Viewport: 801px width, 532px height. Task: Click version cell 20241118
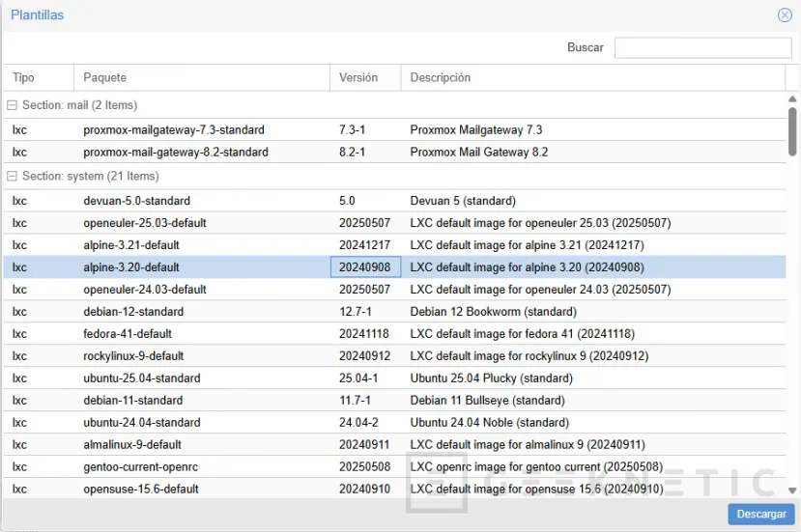pos(364,334)
